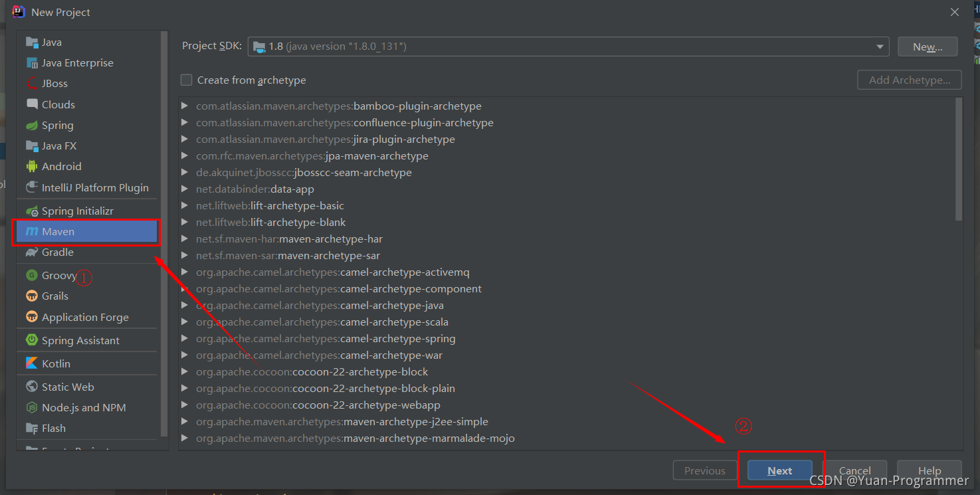This screenshot has height=495, width=980.
Task: Select cocoon-22-archetype-block row
Action: 567,372
